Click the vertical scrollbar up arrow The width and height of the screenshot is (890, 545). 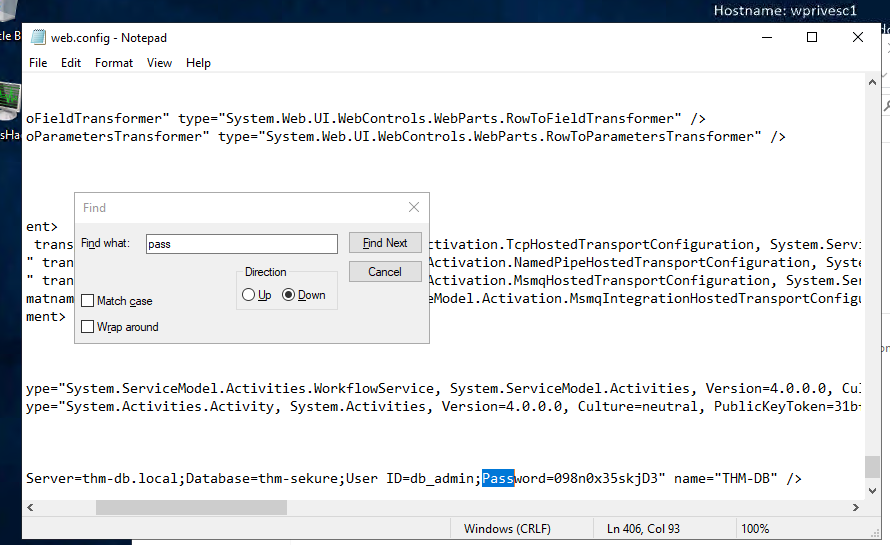coord(873,84)
